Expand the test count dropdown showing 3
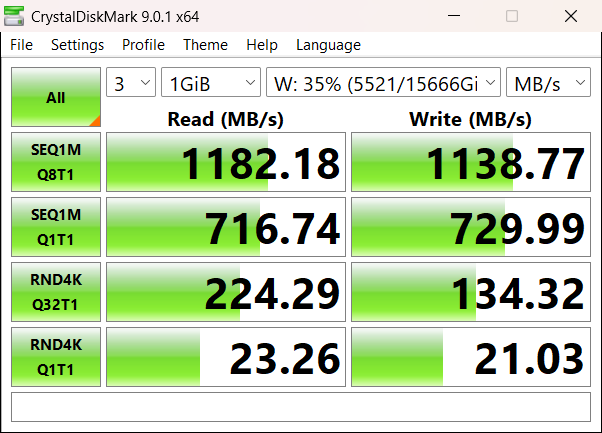 (x=131, y=83)
